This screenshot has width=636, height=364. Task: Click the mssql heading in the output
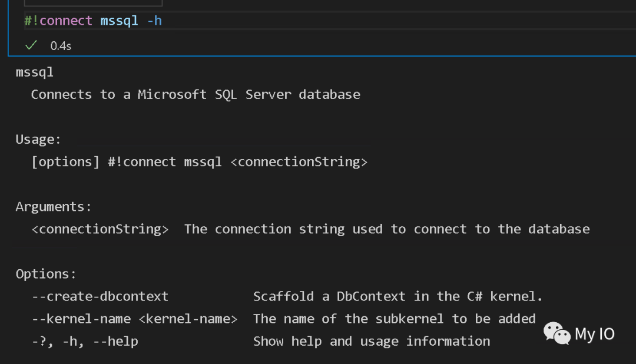click(x=35, y=72)
